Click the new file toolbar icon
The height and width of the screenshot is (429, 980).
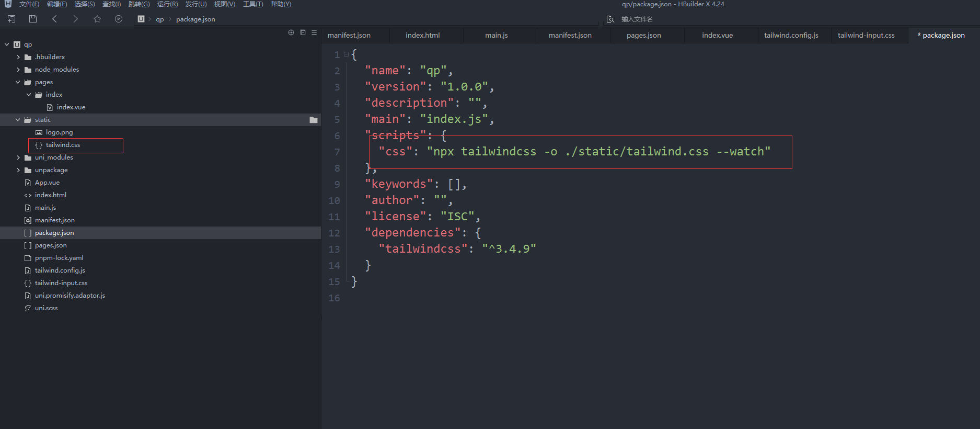tap(11, 19)
